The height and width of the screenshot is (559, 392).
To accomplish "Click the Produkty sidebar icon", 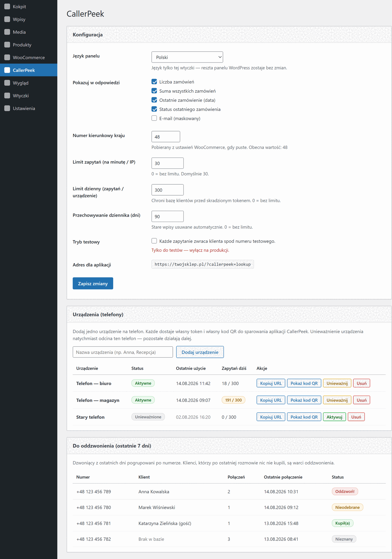I will [x=7, y=45].
